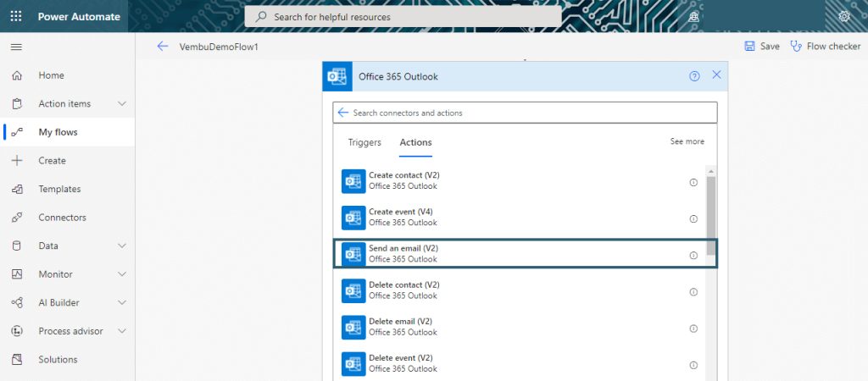Viewport: 868px width, 381px height.
Task: Show info for Delete contact (V2)
Action: click(x=693, y=292)
